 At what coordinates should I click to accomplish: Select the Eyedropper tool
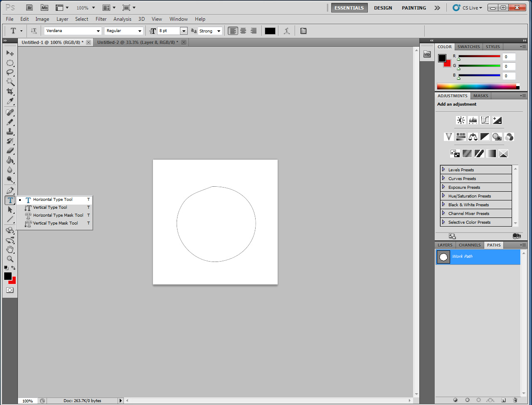pyautogui.click(x=10, y=101)
